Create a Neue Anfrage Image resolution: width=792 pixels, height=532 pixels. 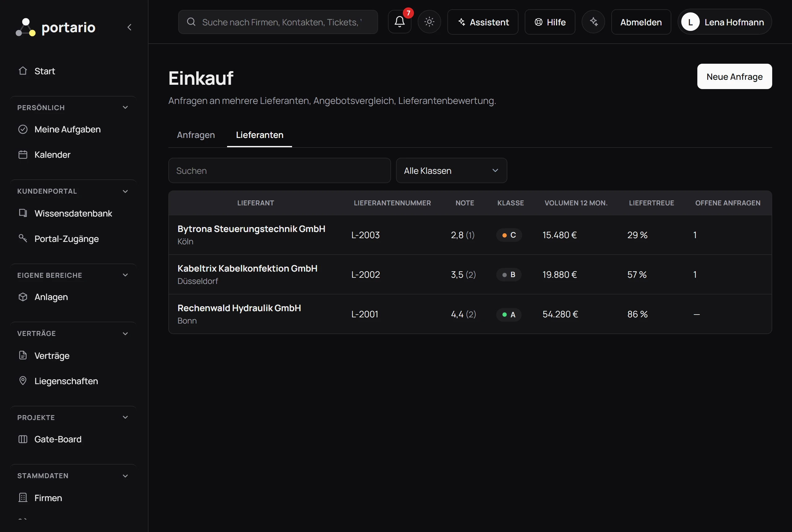click(x=734, y=76)
